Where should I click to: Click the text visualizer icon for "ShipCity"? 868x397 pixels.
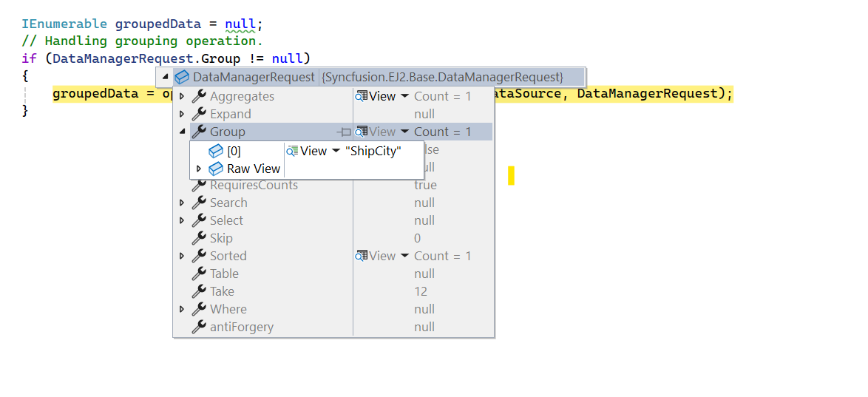point(292,151)
